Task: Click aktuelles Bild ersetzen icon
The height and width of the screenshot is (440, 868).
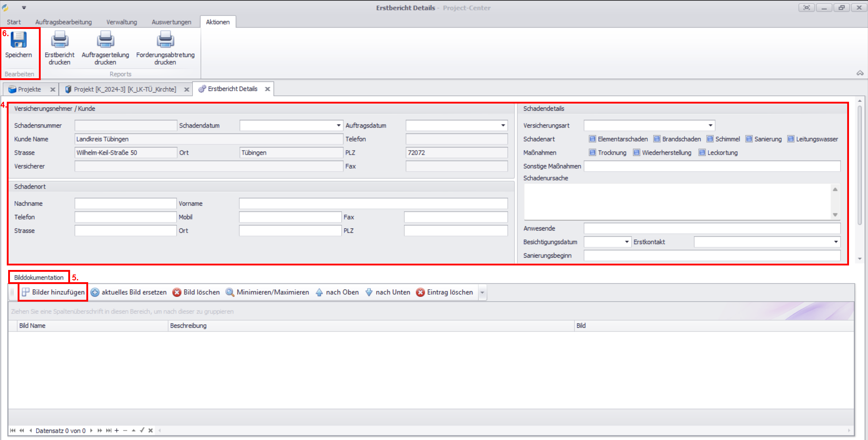Action: [95, 293]
